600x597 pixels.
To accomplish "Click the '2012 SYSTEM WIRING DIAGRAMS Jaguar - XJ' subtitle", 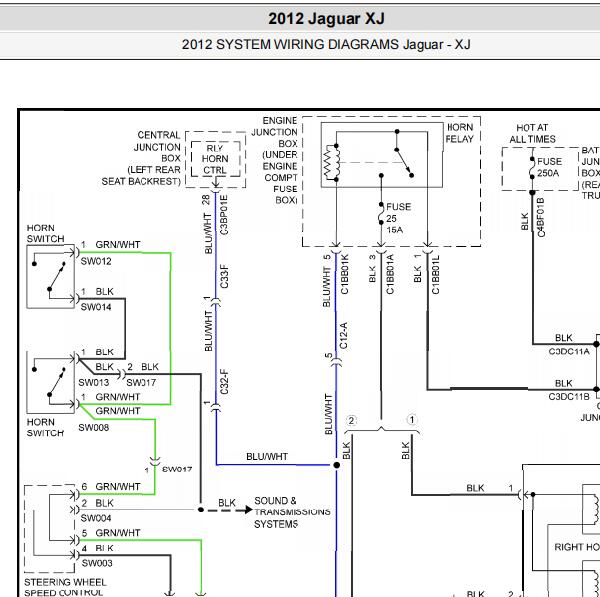I will pos(326,44).
